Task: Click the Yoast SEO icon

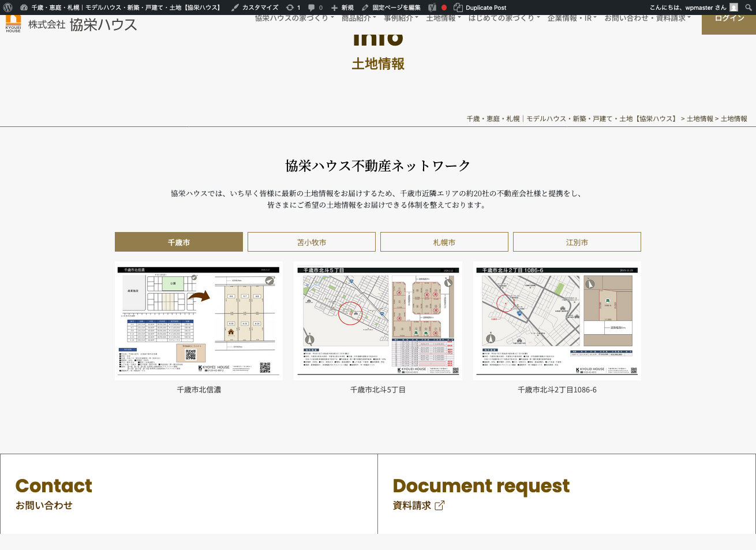Action: pos(432,8)
